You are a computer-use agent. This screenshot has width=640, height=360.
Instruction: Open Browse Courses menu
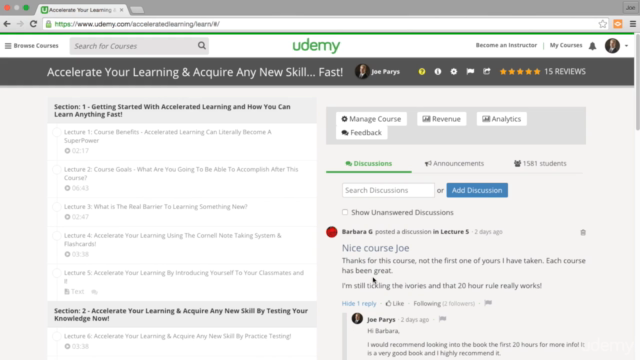tap(31, 46)
